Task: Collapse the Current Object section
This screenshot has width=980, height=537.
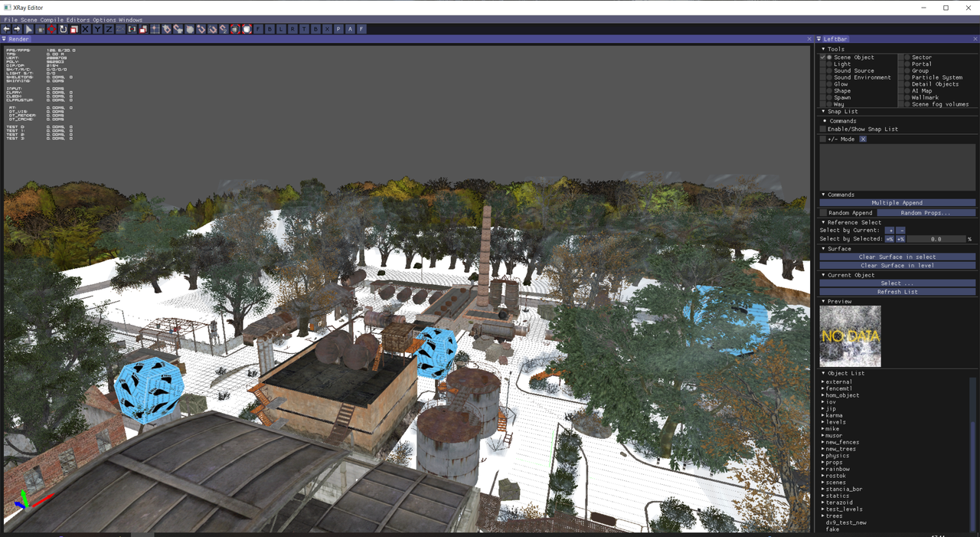Action: pos(824,275)
